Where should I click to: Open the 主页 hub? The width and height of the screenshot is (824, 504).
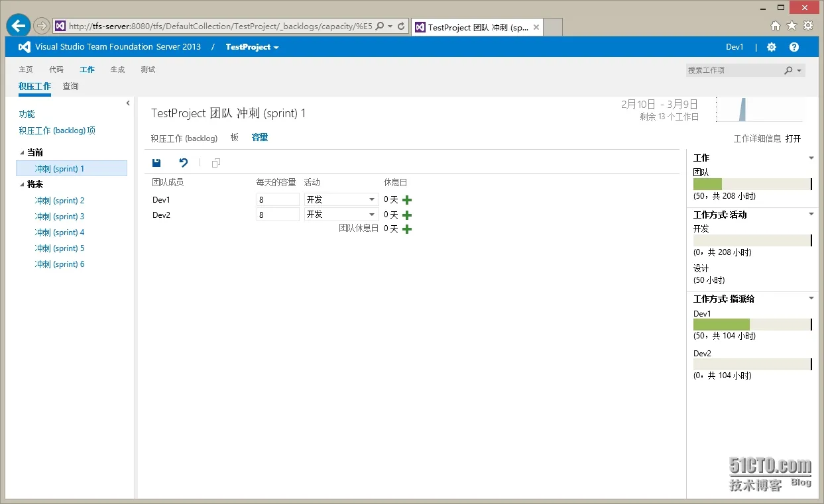26,70
